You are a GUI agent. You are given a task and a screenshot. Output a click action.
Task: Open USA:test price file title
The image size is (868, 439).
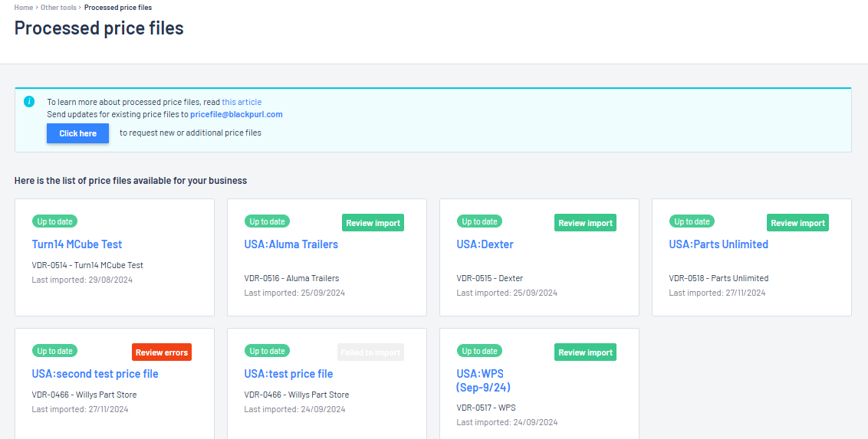[288, 374]
